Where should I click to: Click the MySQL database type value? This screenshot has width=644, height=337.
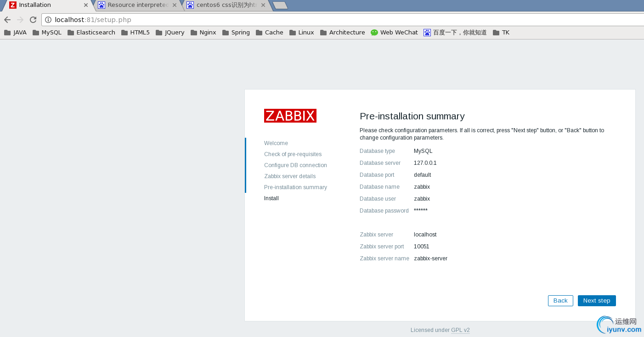tap(423, 151)
